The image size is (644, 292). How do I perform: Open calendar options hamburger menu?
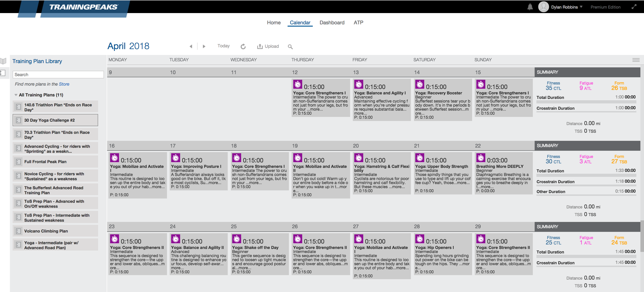(x=636, y=60)
